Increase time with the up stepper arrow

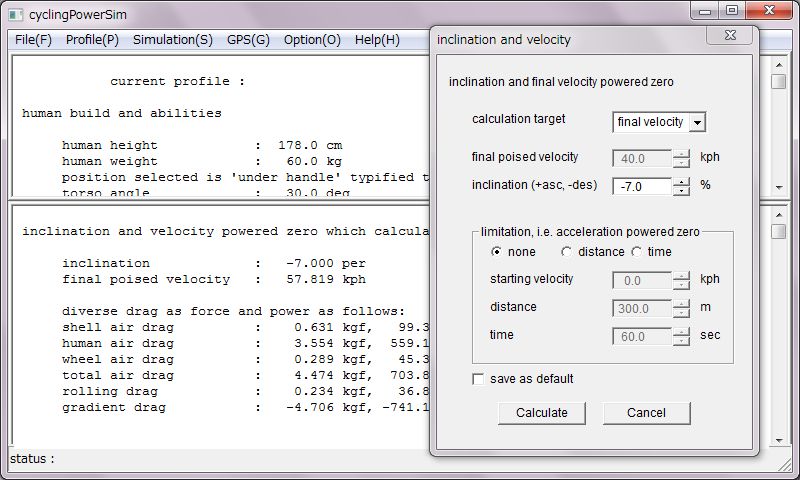(x=681, y=332)
